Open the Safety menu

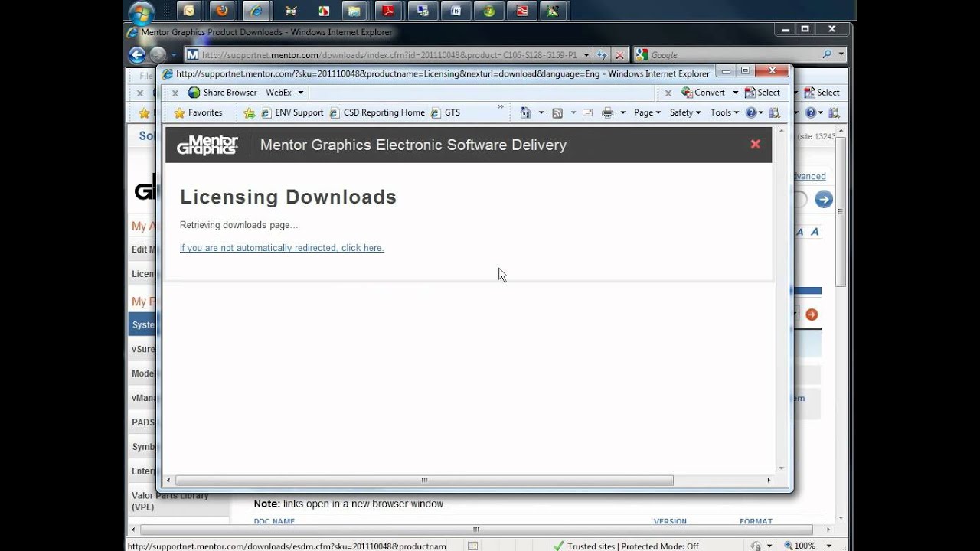[686, 112]
